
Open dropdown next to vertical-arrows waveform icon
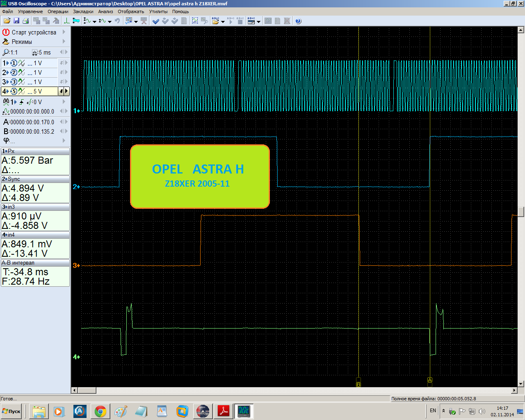click(94, 21)
